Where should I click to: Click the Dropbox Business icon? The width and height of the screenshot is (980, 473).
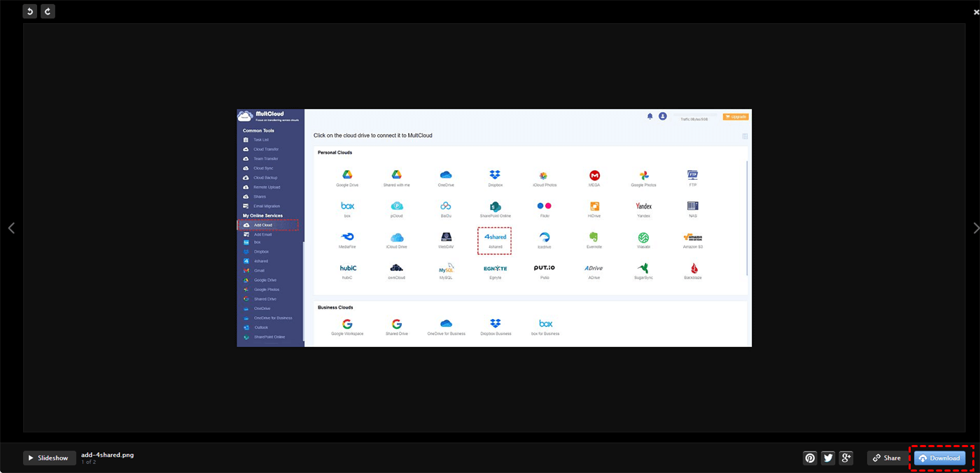(x=496, y=324)
